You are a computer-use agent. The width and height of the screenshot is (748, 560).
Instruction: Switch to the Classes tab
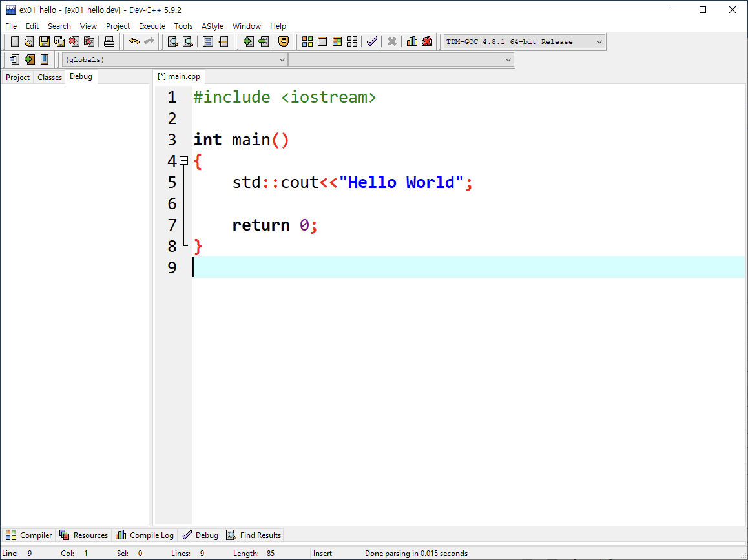[50, 76]
